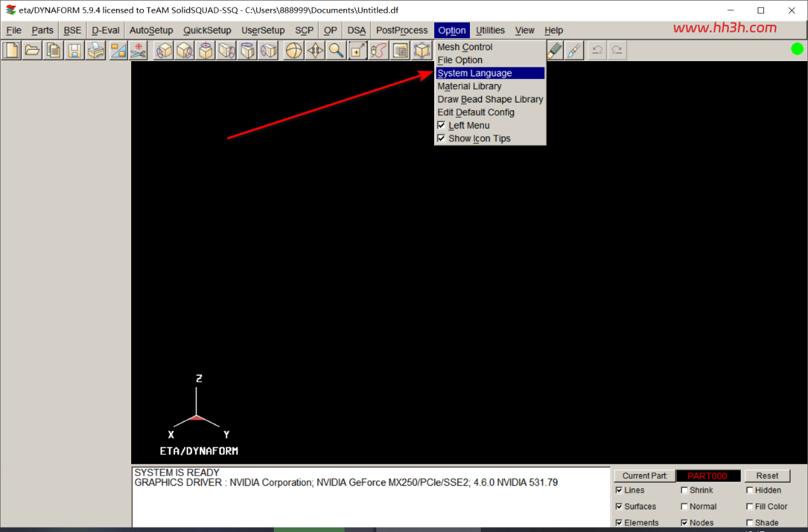The image size is (808, 532).
Task: Toggle the Show Icon Tips checkbox
Action: click(441, 138)
